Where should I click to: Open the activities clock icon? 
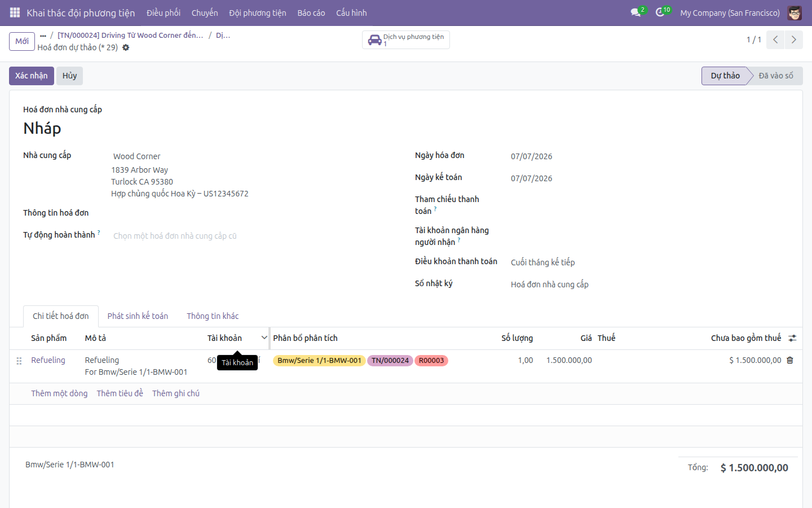(x=660, y=12)
